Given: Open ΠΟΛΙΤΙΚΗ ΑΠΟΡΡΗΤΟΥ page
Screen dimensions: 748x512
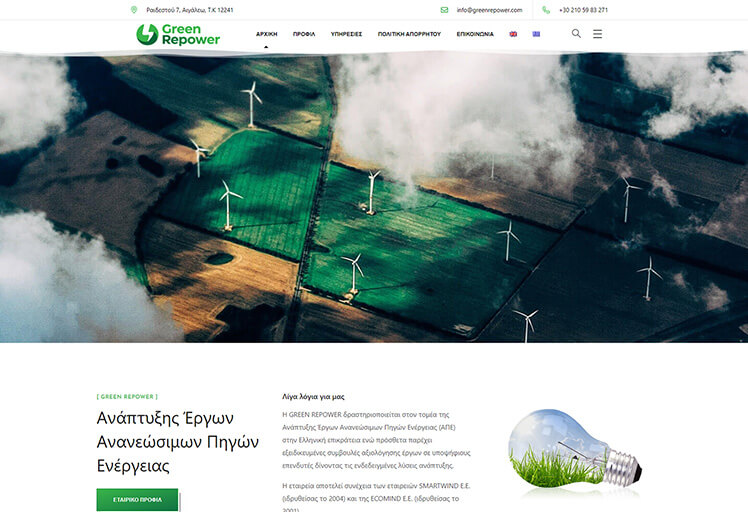Looking at the screenshot, I should (409, 34).
